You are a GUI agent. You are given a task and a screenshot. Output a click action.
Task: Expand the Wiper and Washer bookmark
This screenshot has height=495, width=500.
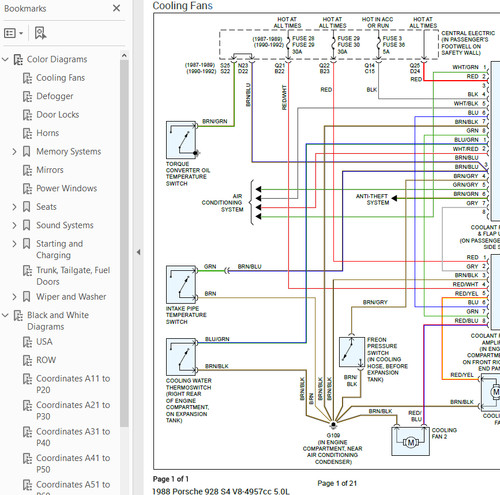pos(14,297)
